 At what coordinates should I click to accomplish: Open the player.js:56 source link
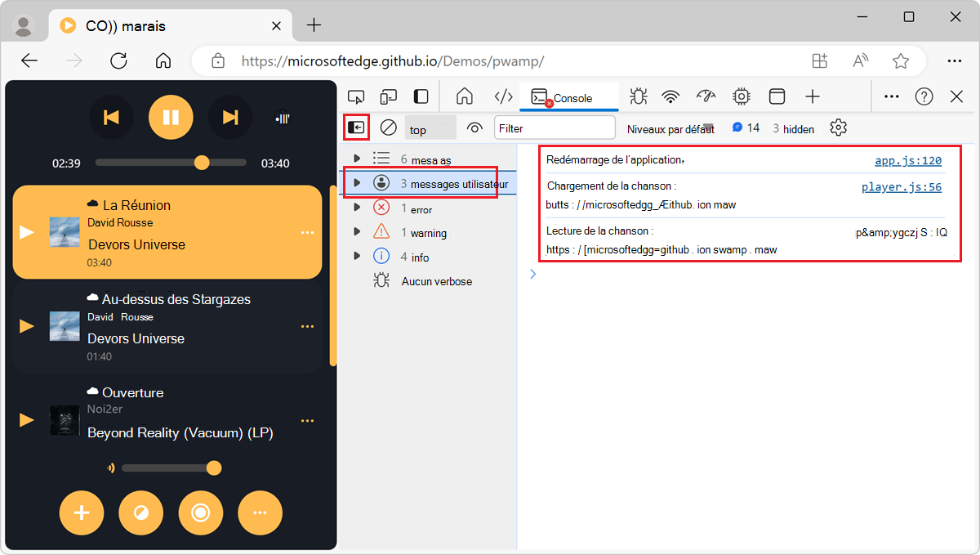[902, 186]
